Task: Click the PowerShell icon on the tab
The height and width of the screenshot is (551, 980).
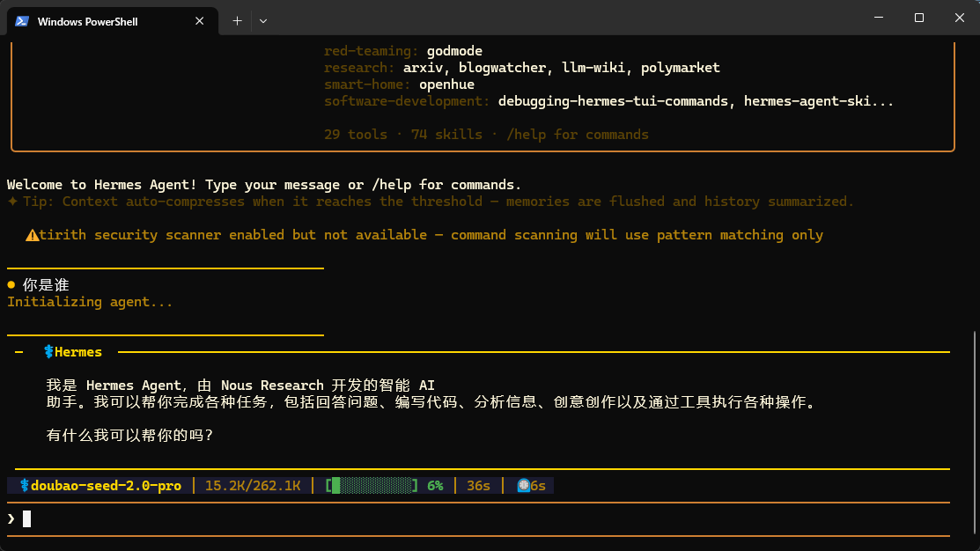Action: [x=22, y=21]
